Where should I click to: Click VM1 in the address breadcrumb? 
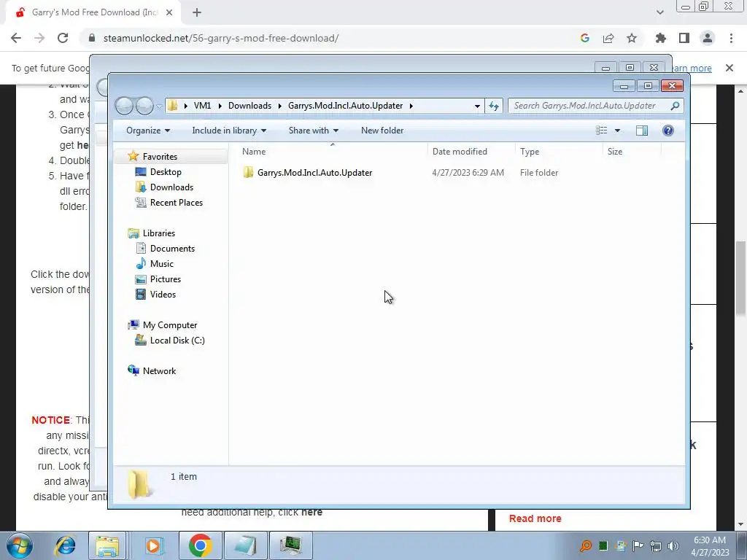pos(203,106)
